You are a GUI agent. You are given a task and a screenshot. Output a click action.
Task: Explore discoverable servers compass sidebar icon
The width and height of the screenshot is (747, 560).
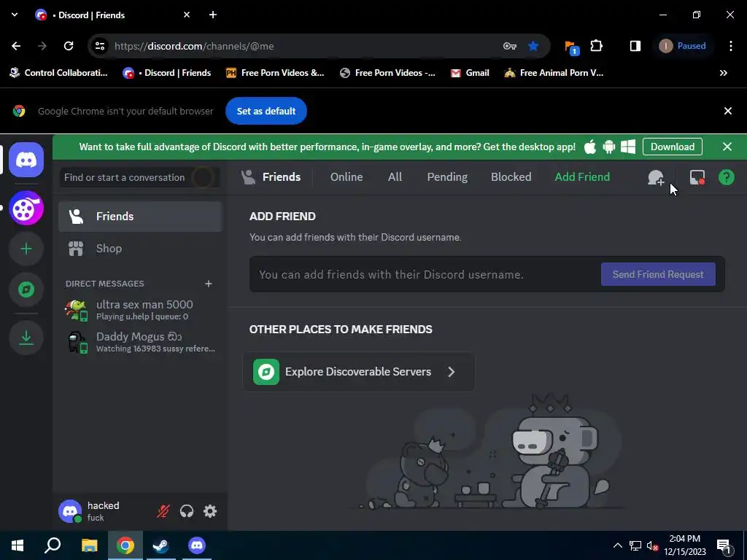26,289
